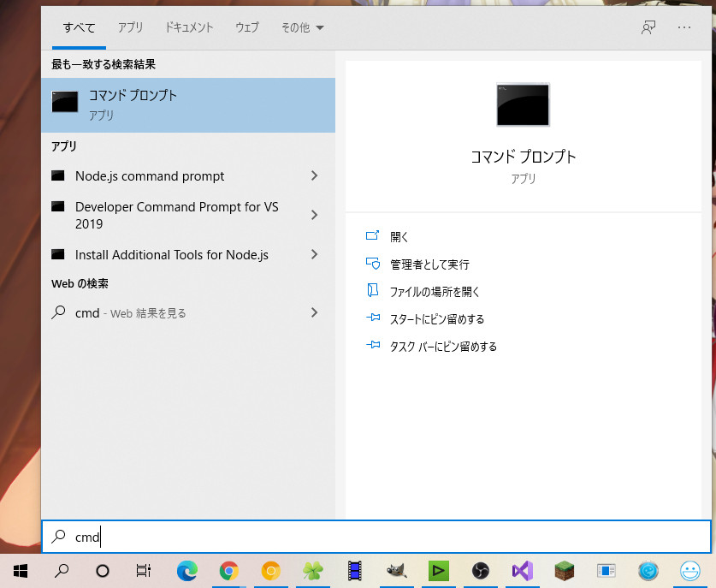
Task: Click 管理者として実行 to run as administrator
Action: point(429,264)
